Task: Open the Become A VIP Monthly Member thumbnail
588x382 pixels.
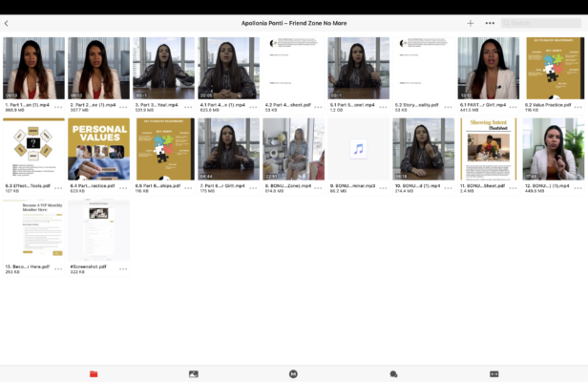Action: pos(33,230)
